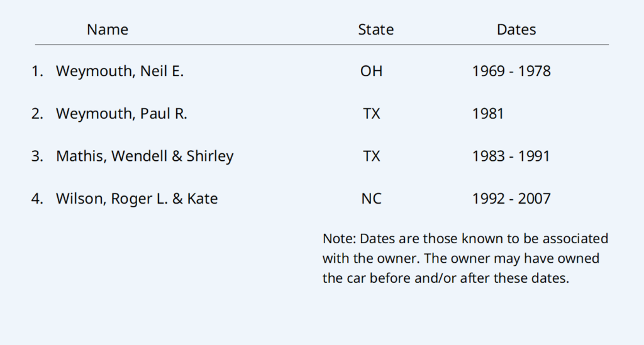Select Wilson, Roger L. & Kate entry

click(x=136, y=199)
